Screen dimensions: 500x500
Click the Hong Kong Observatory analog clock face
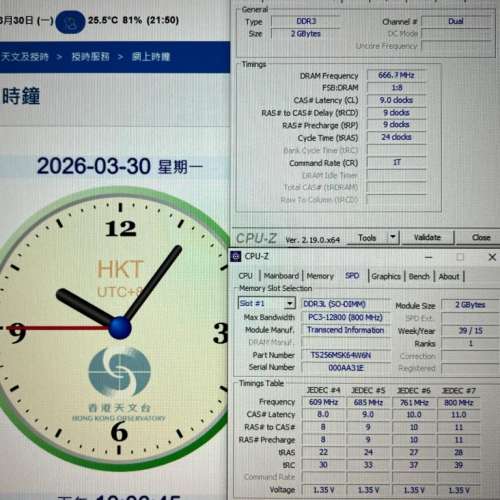click(x=115, y=328)
